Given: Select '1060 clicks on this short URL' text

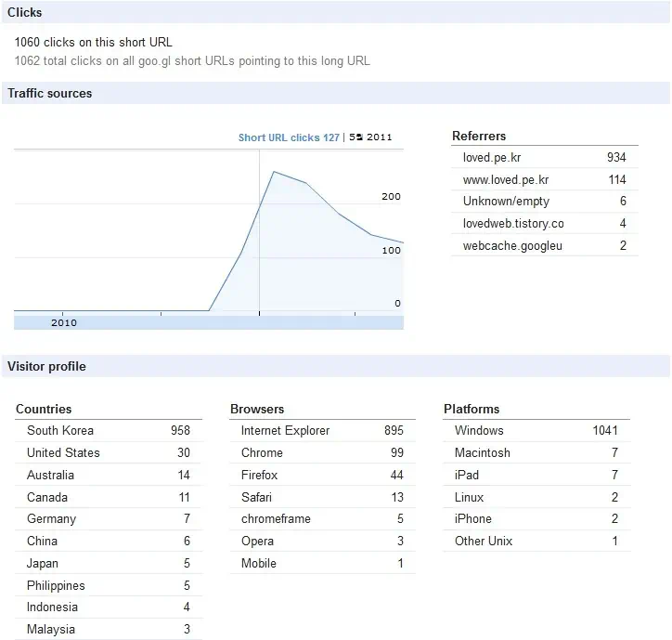Looking at the screenshot, I should (x=94, y=42).
